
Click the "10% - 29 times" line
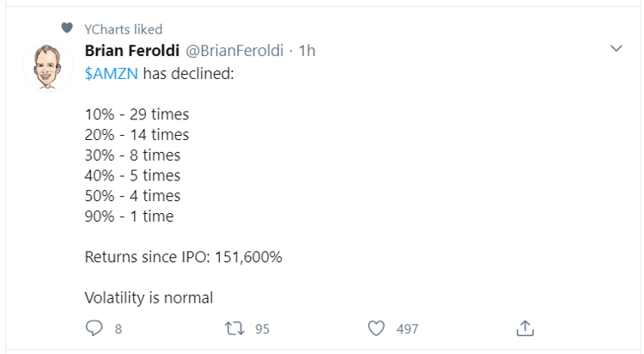(137, 114)
